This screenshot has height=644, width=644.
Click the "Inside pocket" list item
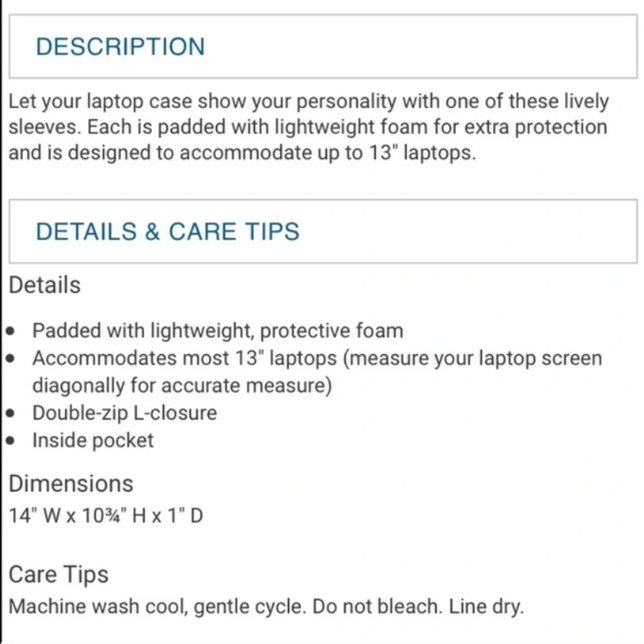pos(93,440)
